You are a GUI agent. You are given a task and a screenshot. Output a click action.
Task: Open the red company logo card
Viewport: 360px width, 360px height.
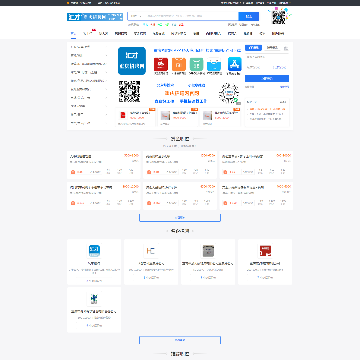[x=265, y=251]
